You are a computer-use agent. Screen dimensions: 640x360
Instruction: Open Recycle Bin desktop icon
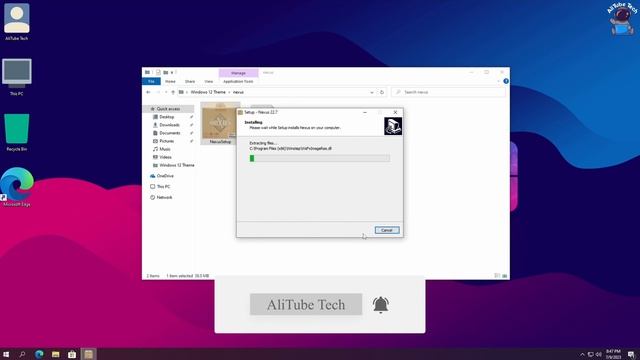point(17,133)
